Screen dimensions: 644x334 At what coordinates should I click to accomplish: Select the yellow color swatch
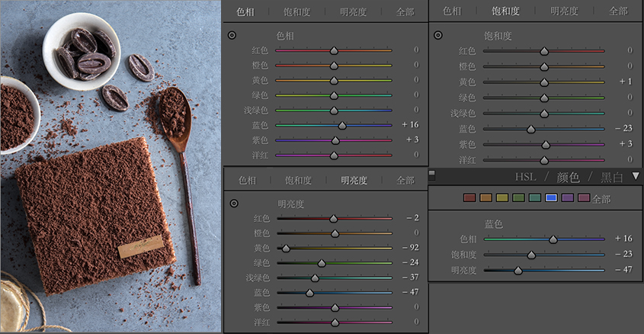502,198
